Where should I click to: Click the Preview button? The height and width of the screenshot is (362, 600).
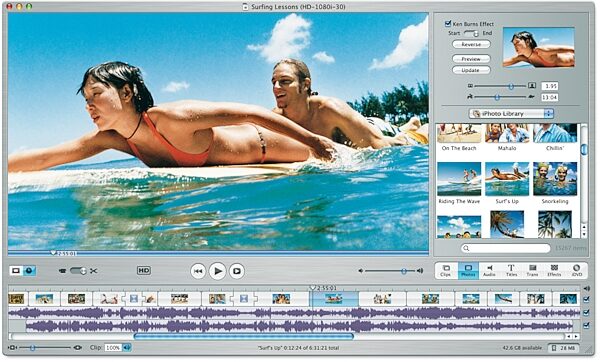pyautogui.click(x=471, y=59)
